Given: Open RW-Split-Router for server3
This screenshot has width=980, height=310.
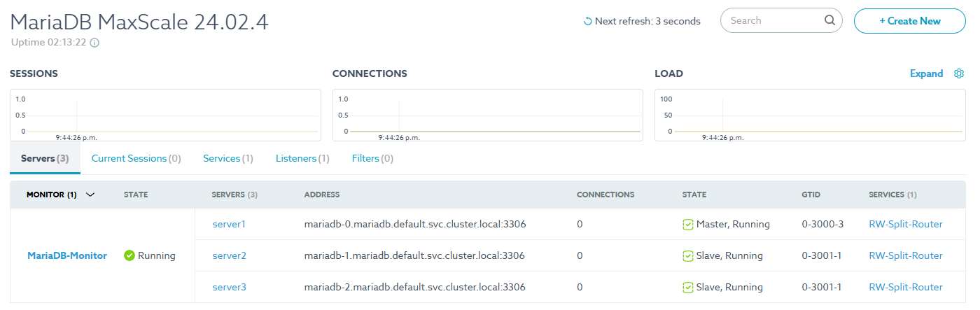Looking at the screenshot, I should (x=906, y=287).
